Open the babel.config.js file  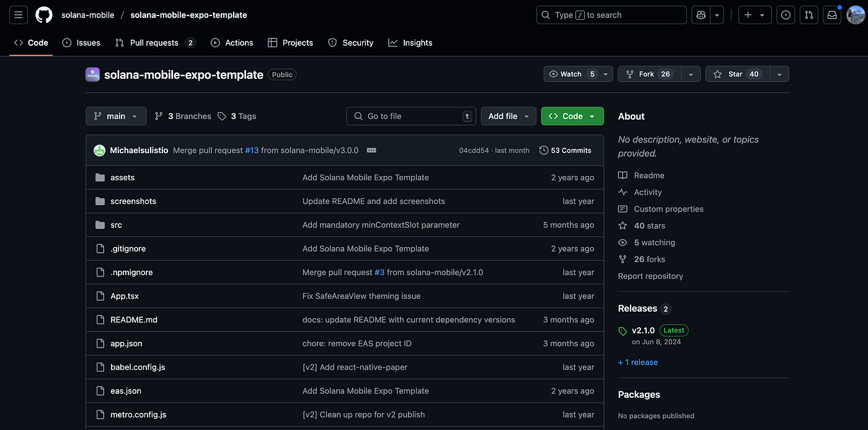138,367
